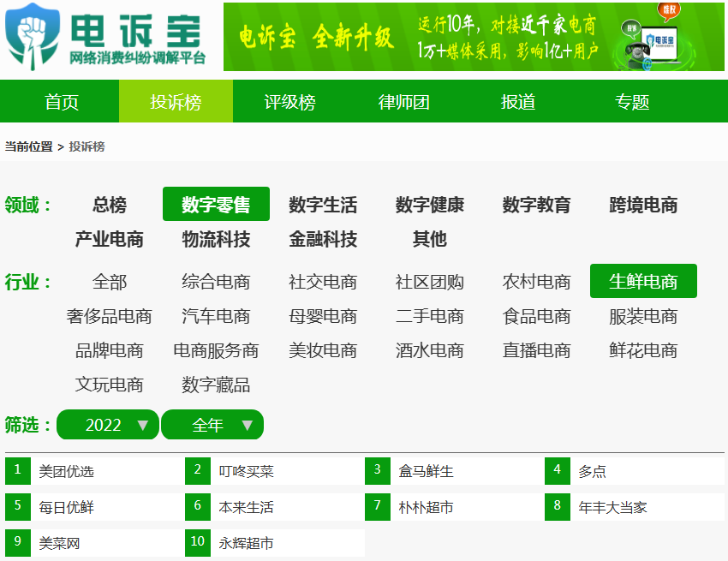The height and width of the screenshot is (561, 728).
Task: Select the 金融科技 field filter
Action: [x=323, y=239]
